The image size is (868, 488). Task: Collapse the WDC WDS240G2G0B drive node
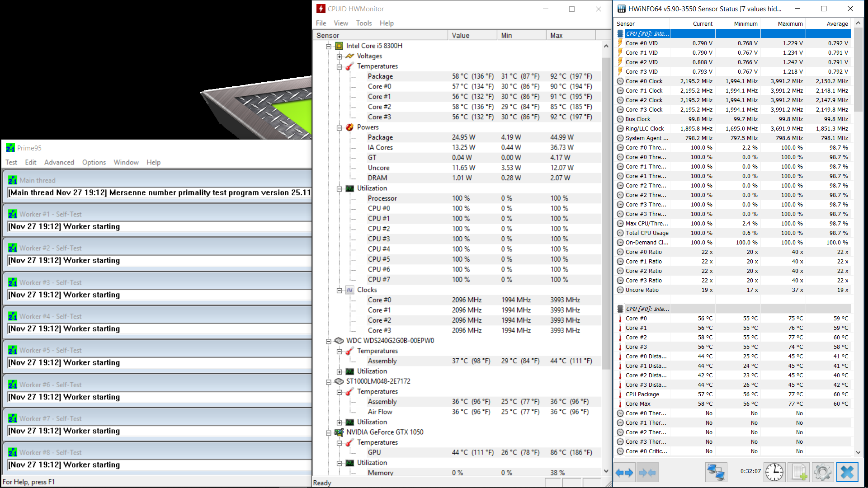click(329, 341)
